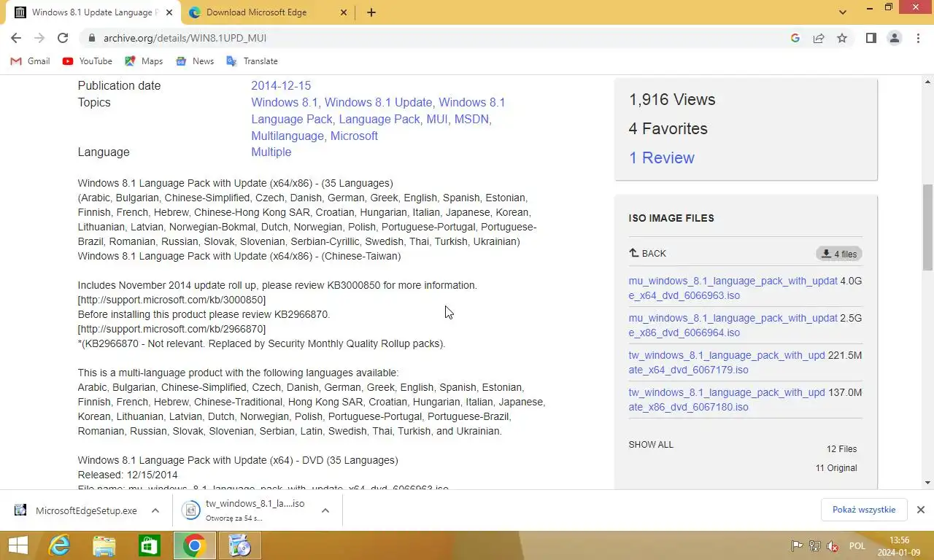Download mu_windows x86_dvd_6066964.iso

pos(733,325)
